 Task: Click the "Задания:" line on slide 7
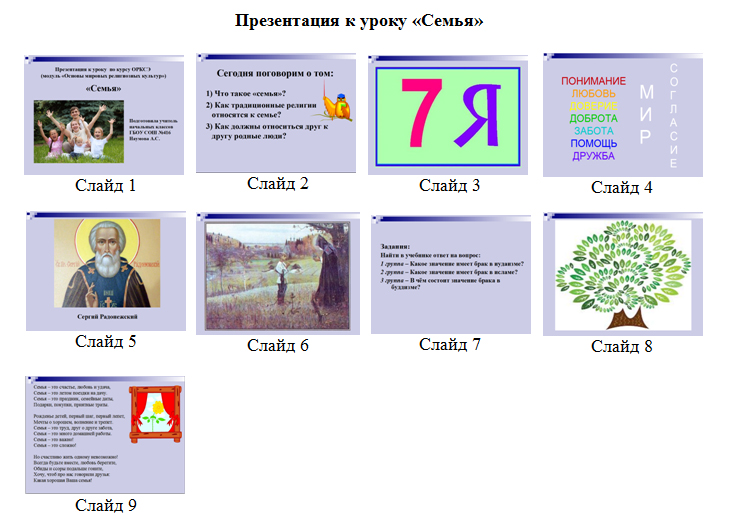point(395,246)
